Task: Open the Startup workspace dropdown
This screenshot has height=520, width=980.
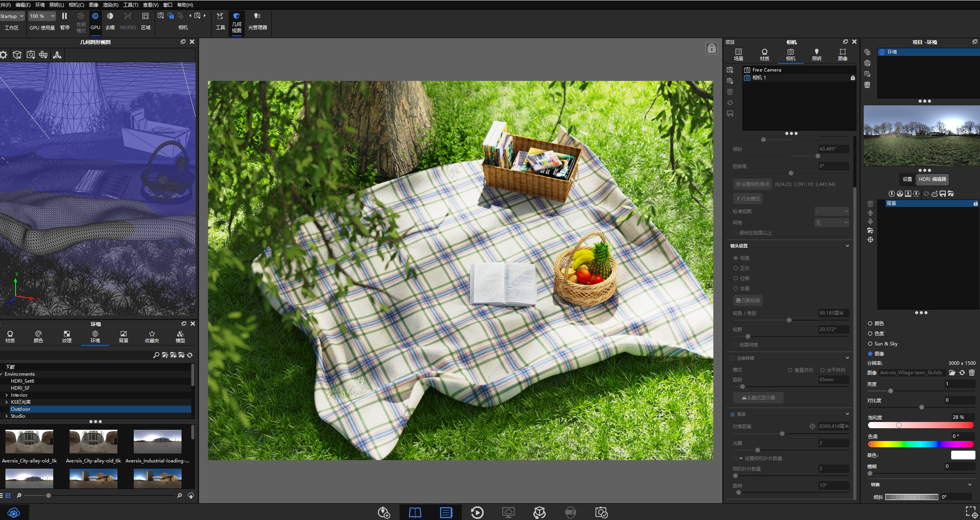Action: click(12, 16)
